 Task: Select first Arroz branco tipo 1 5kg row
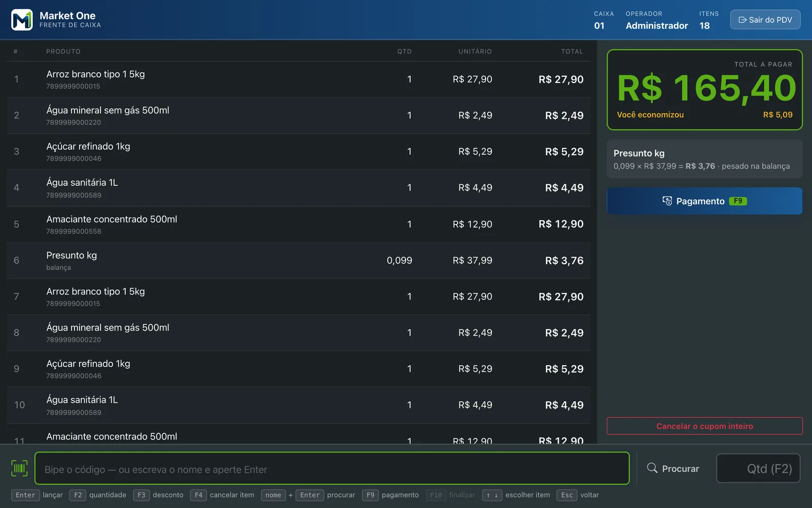pyautogui.click(x=298, y=79)
